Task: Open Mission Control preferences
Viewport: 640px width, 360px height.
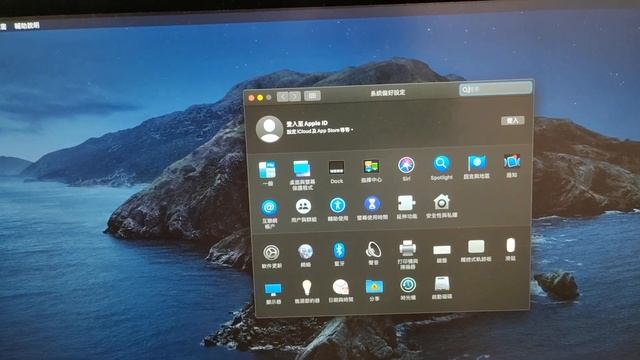Action: (x=371, y=167)
